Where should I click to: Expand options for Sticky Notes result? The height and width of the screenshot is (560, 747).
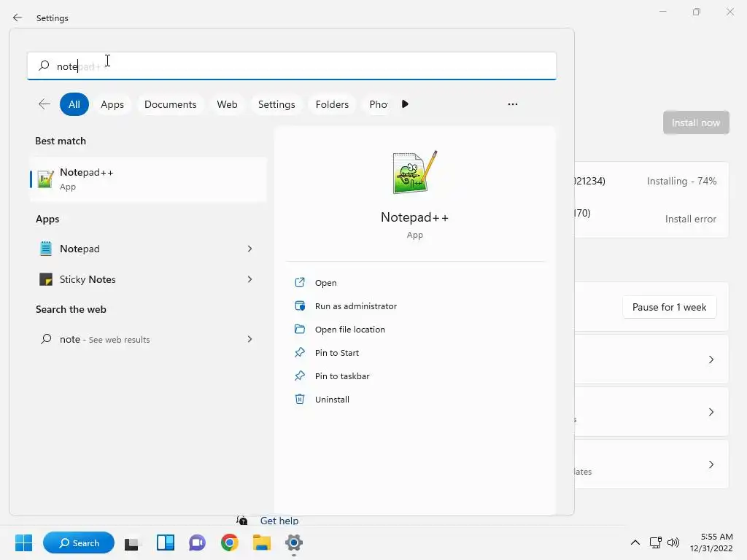coord(249,279)
